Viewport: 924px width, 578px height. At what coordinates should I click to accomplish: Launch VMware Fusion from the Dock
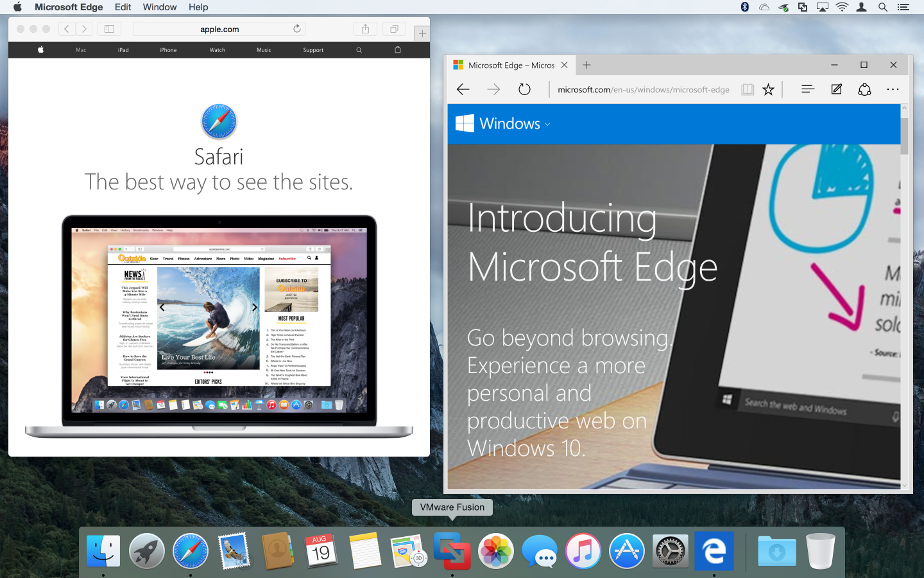(x=452, y=550)
